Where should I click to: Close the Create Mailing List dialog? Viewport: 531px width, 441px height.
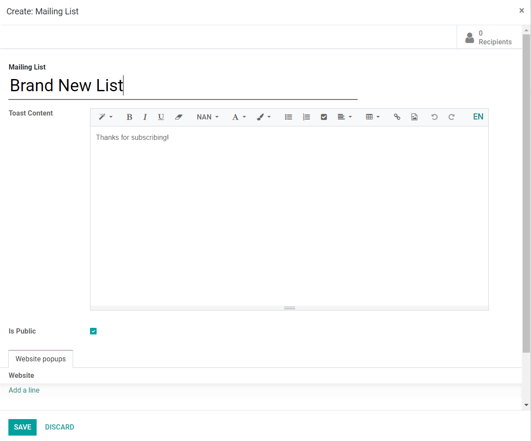click(x=522, y=10)
